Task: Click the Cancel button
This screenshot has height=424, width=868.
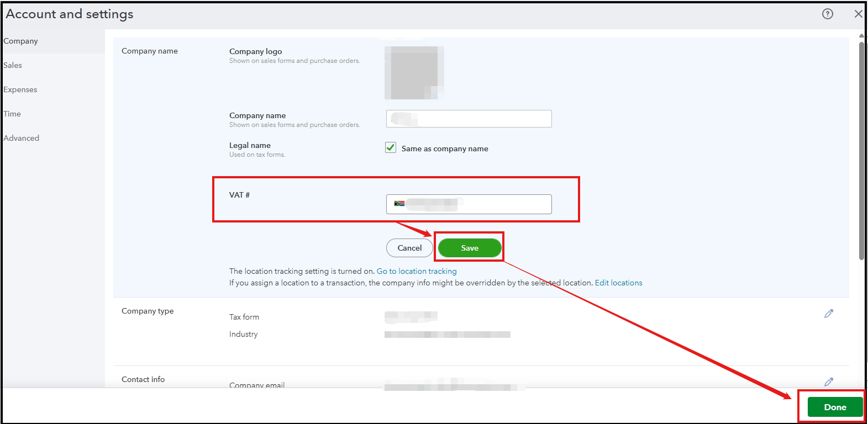Action: 409,248
